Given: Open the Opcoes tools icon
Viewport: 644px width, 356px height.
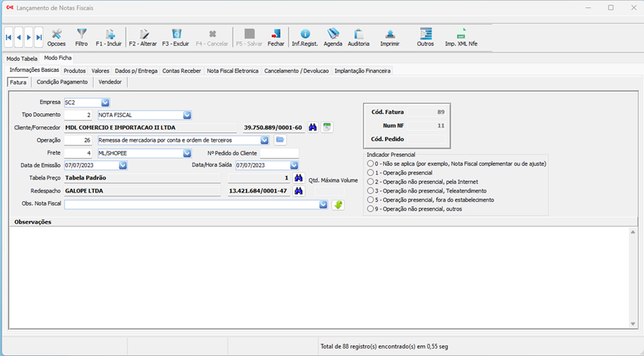Looking at the screenshot, I should coord(56,34).
